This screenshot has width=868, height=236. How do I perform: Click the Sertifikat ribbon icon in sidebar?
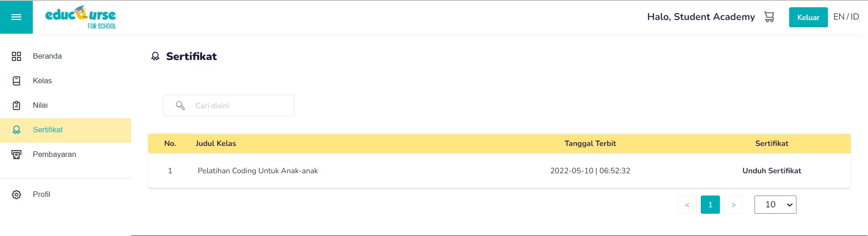(16, 130)
